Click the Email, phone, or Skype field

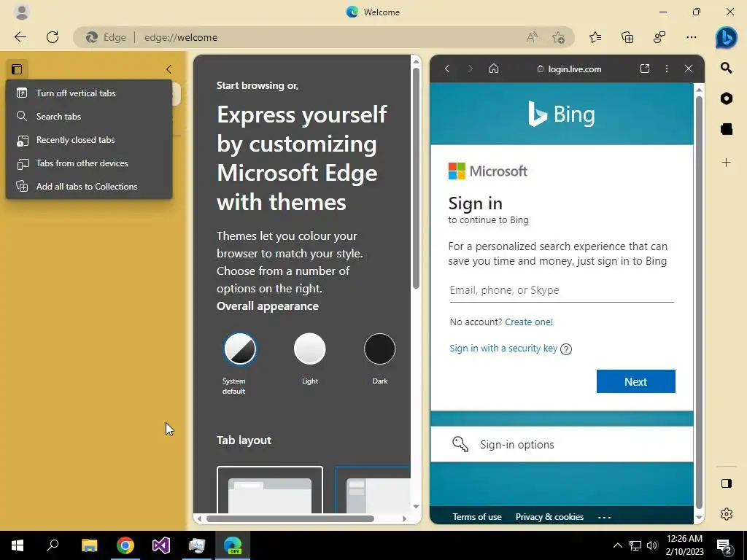[x=562, y=290]
